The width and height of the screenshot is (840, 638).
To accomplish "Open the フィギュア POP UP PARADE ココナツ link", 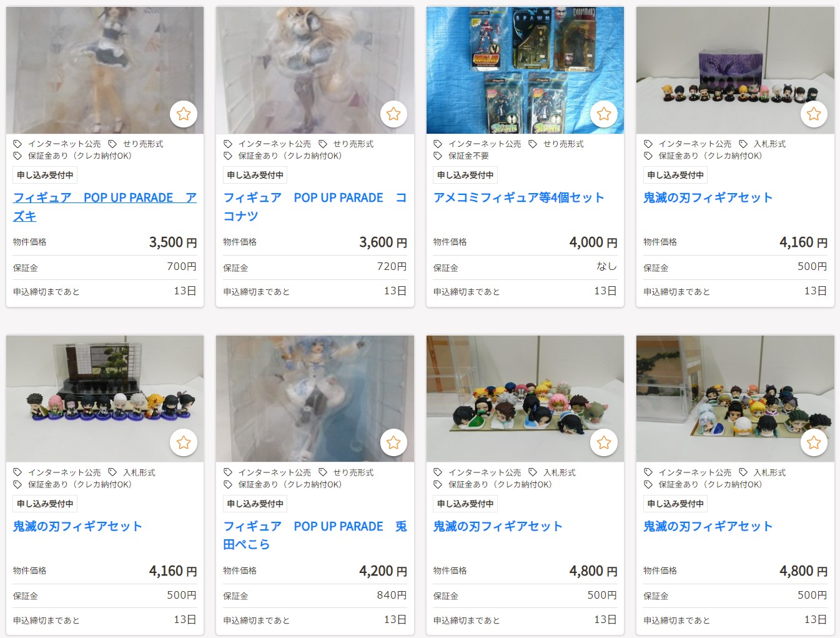I will [315, 207].
